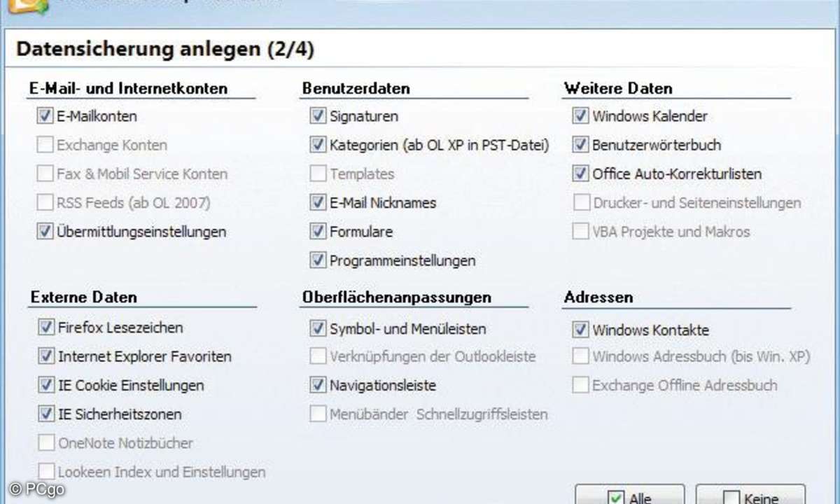
Task: Click the 'Datensicherung anlegen (2/4)' title
Action: (165, 50)
